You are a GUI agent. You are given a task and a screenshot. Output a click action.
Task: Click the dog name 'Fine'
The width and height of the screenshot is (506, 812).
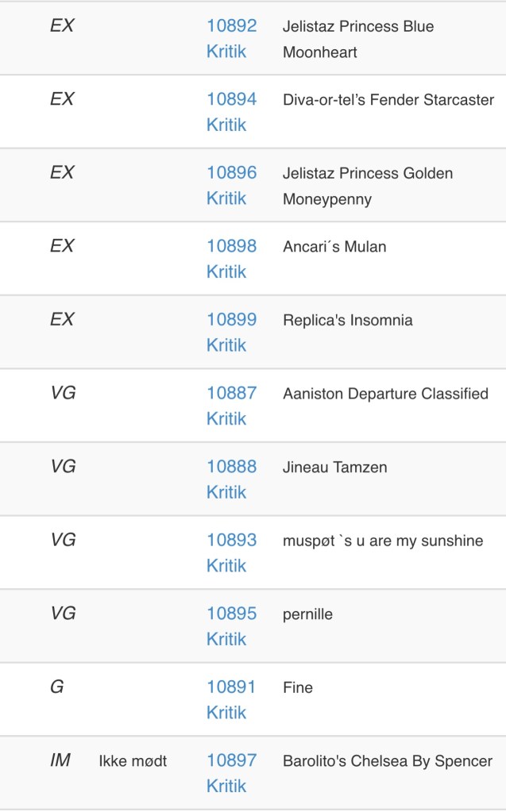(298, 687)
